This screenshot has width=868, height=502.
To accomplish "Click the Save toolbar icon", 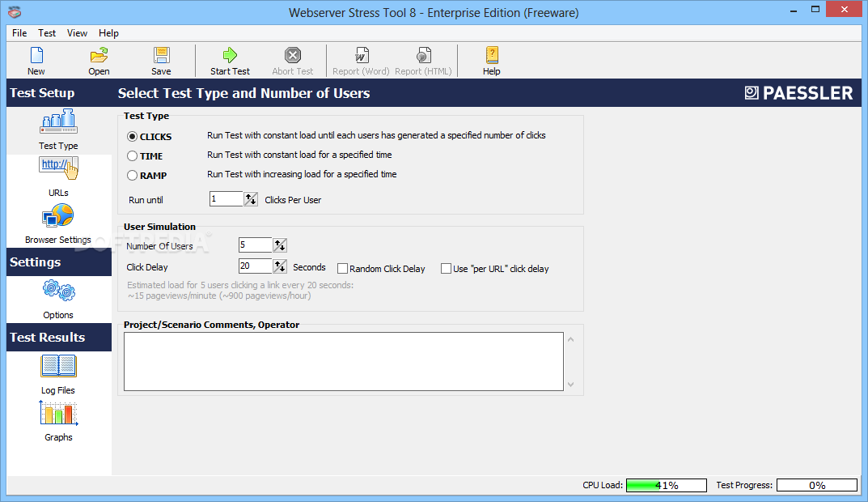I will coord(161,55).
